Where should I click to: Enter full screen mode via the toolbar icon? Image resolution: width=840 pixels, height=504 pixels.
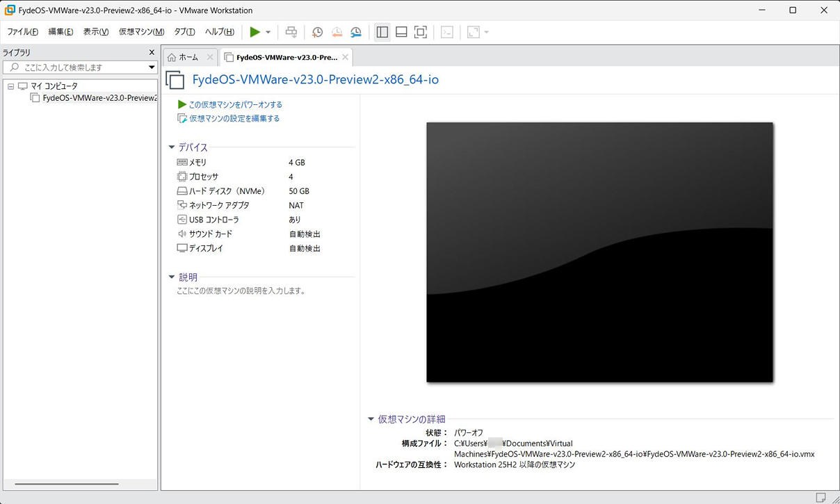tap(421, 32)
